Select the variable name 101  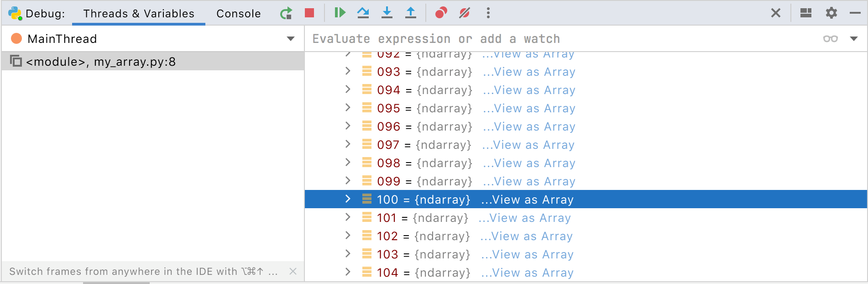[x=387, y=218]
